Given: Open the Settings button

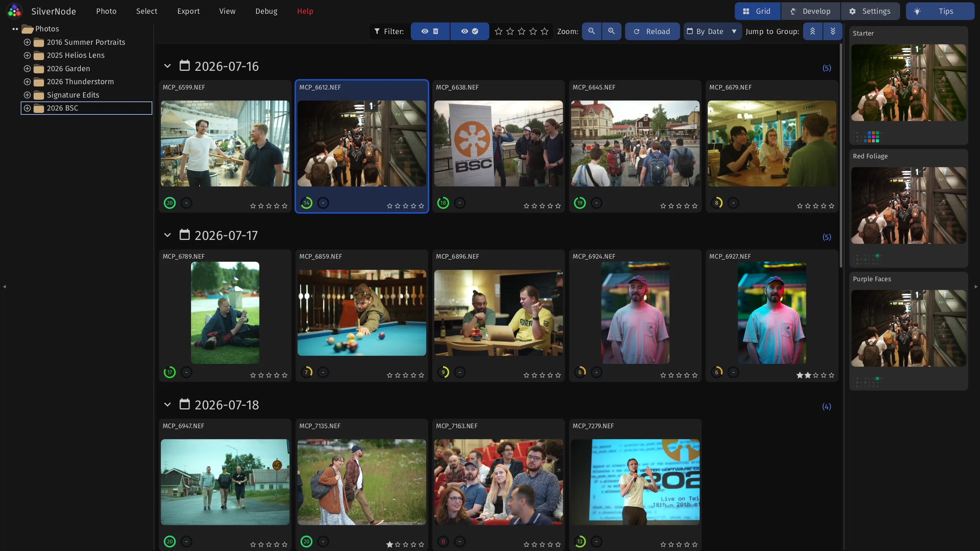Looking at the screenshot, I should pyautogui.click(x=870, y=11).
